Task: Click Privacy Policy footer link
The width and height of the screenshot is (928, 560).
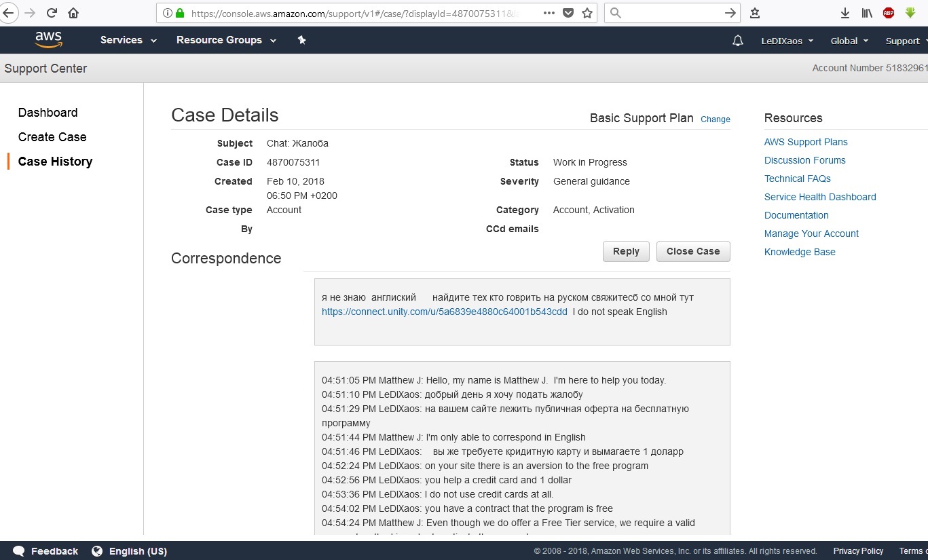Action: pos(858,551)
